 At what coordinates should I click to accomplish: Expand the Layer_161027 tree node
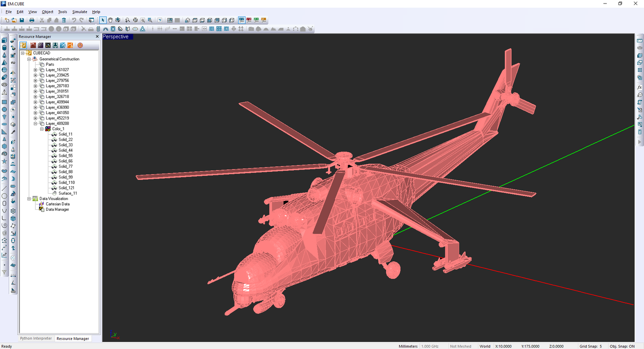pyautogui.click(x=36, y=69)
